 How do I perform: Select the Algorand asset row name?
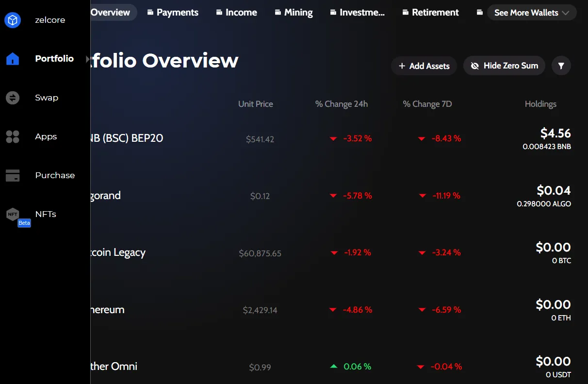[x=106, y=196]
